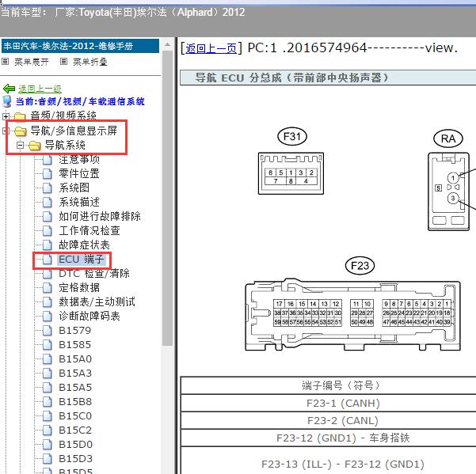The width and height of the screenshot is (476, 474).
Task: Open the 零件位置 page
Action: coord(79,174)
